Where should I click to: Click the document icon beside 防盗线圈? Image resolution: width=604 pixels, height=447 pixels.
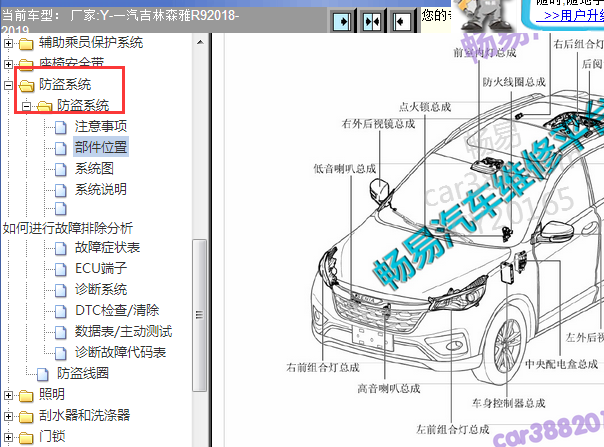coord(42,374)
